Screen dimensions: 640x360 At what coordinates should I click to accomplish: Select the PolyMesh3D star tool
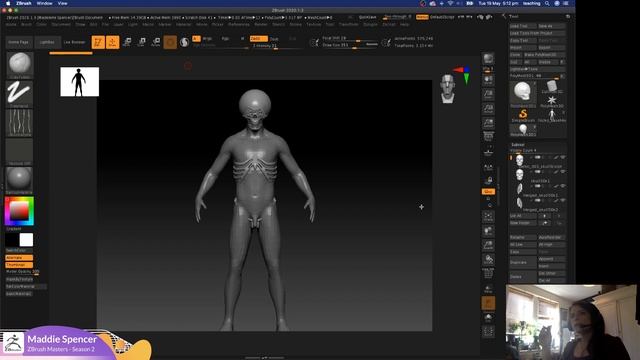[x=552, y=101]
